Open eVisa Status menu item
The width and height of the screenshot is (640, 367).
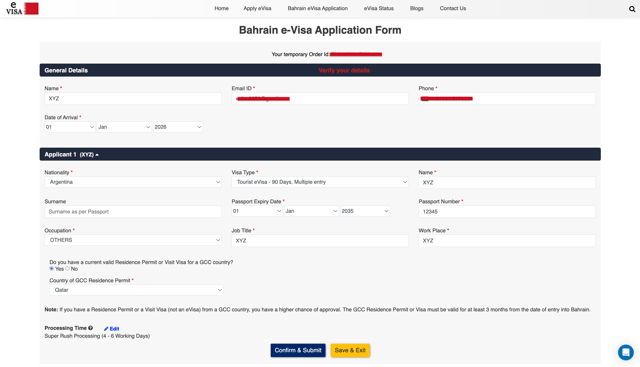pos(379,8)
